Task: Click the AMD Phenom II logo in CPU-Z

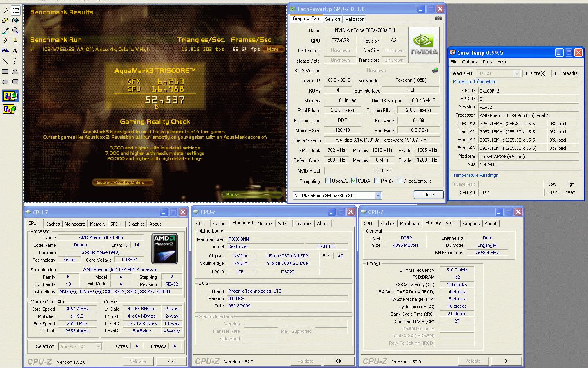Action: [164, 248]
